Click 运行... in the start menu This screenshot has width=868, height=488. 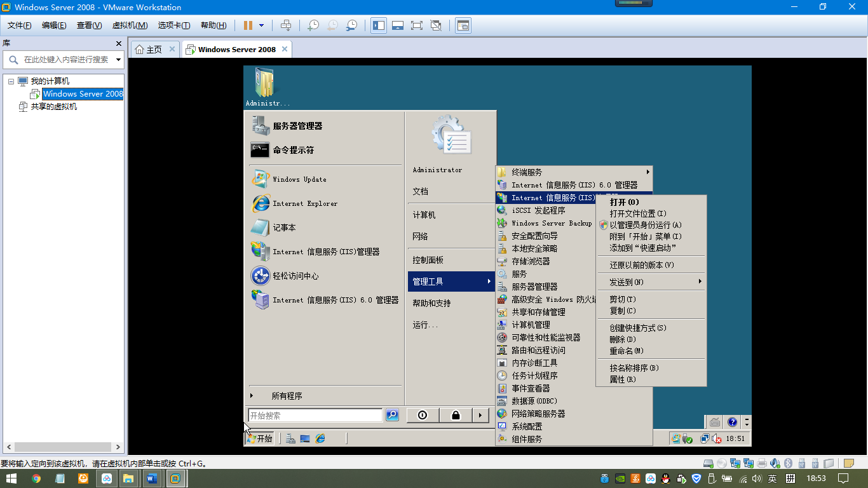tap(425, 325)
